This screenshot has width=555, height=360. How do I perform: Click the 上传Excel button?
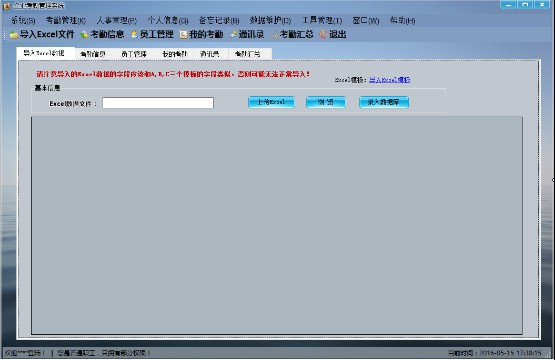271,102
